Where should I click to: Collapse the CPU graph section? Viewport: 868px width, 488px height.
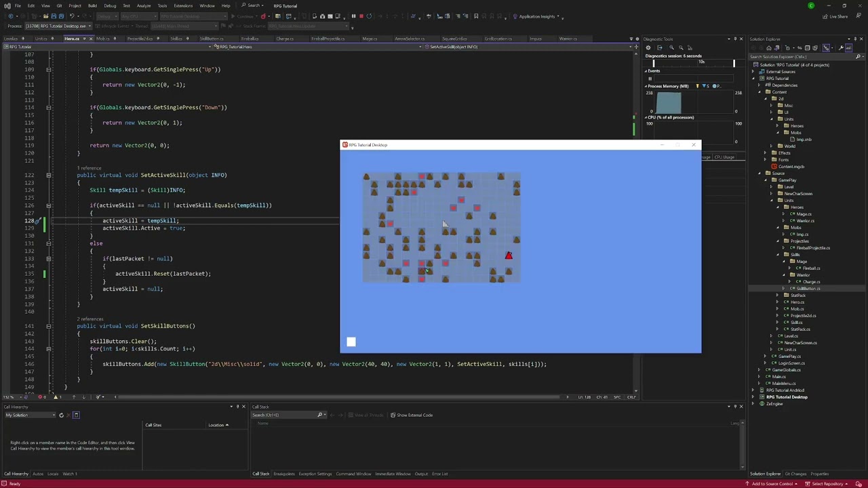click(x=646, y=117)
